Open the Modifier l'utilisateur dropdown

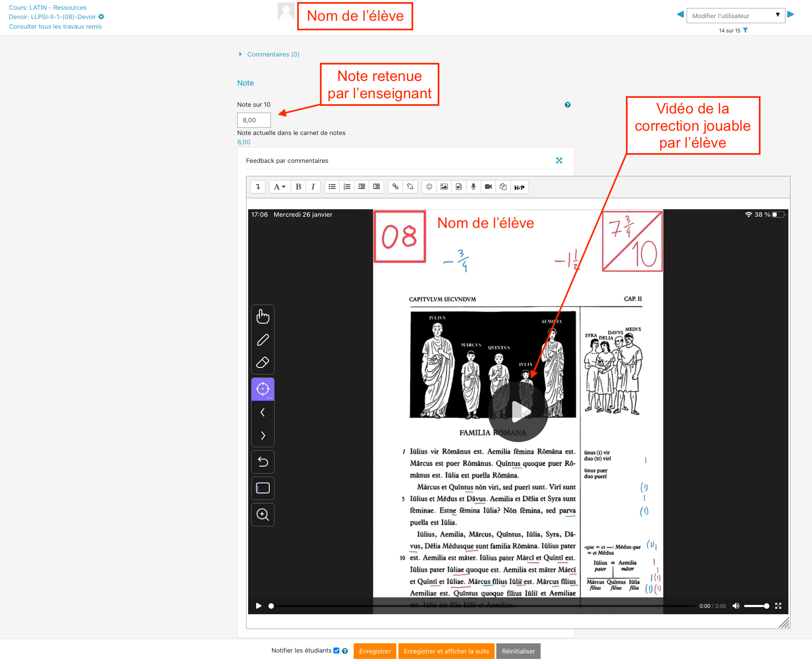point(735,16)
